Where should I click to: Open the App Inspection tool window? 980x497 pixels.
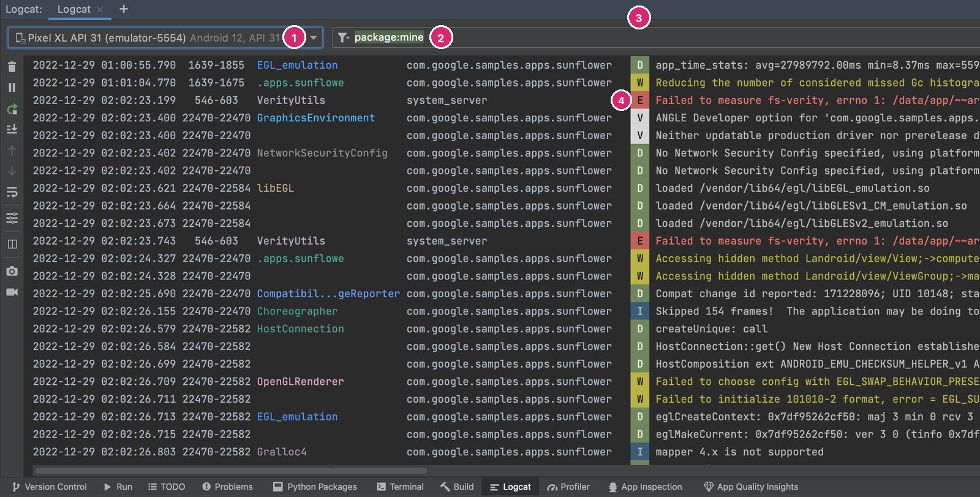click(645, 487)
